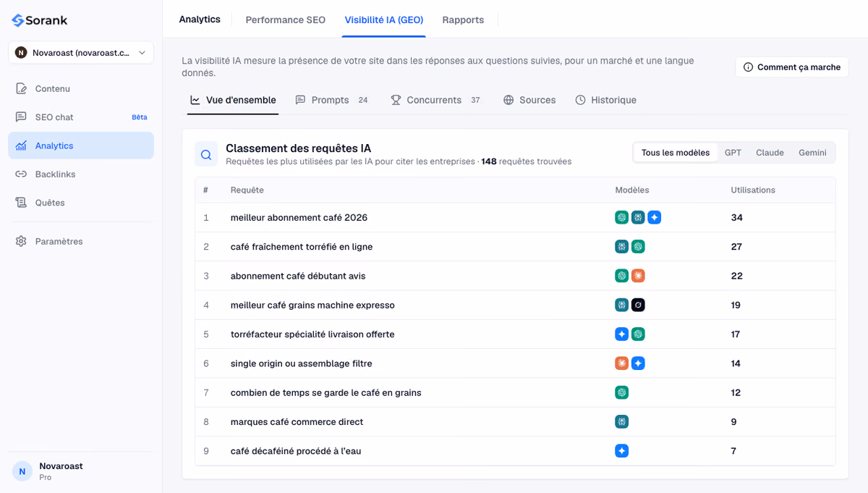
Task: Click the Quêtes checklist icon
Action: tap(22, 203)
